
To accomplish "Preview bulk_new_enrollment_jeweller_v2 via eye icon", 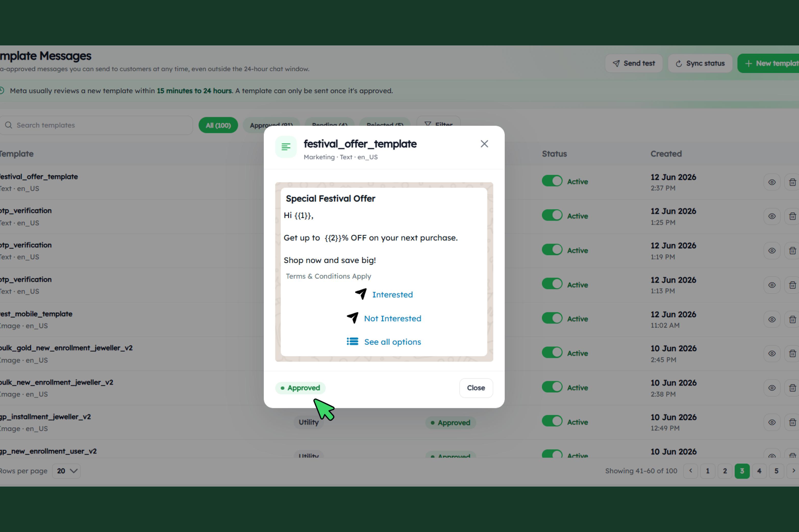I will pyautogui.click(x=772, y=388).
